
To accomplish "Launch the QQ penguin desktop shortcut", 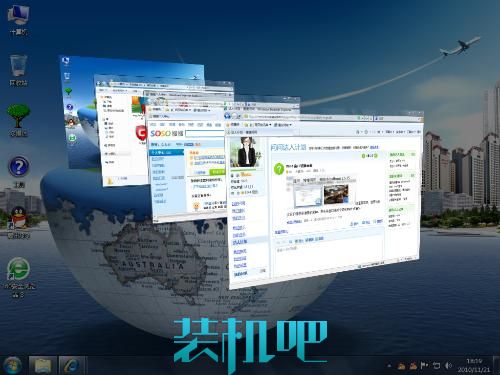I will [x=19, y=222].
